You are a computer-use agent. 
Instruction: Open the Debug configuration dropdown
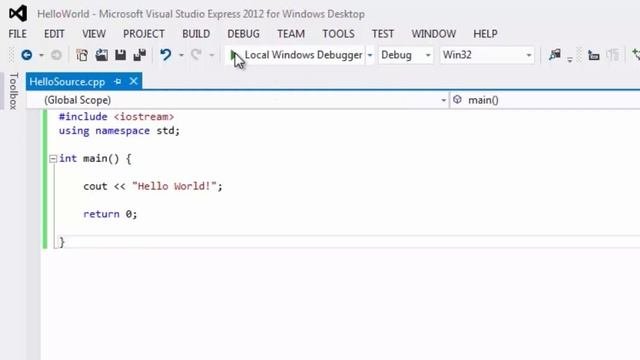405,55
